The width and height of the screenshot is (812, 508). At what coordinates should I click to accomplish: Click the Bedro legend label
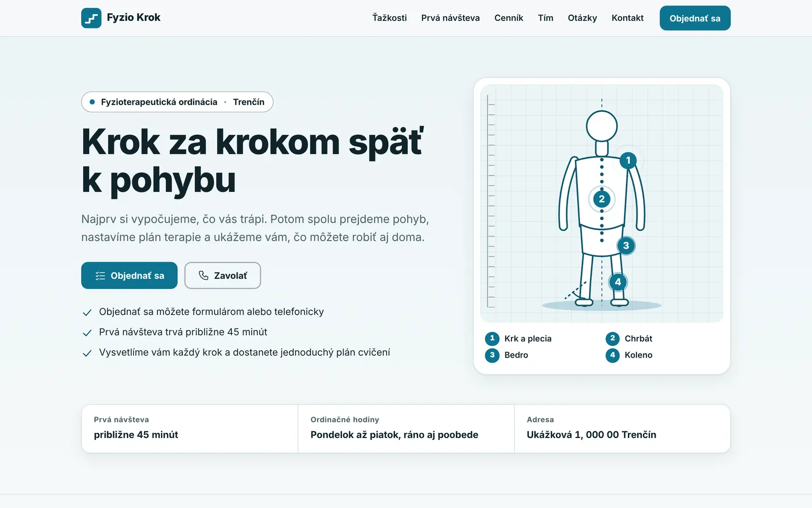[516, 355]
